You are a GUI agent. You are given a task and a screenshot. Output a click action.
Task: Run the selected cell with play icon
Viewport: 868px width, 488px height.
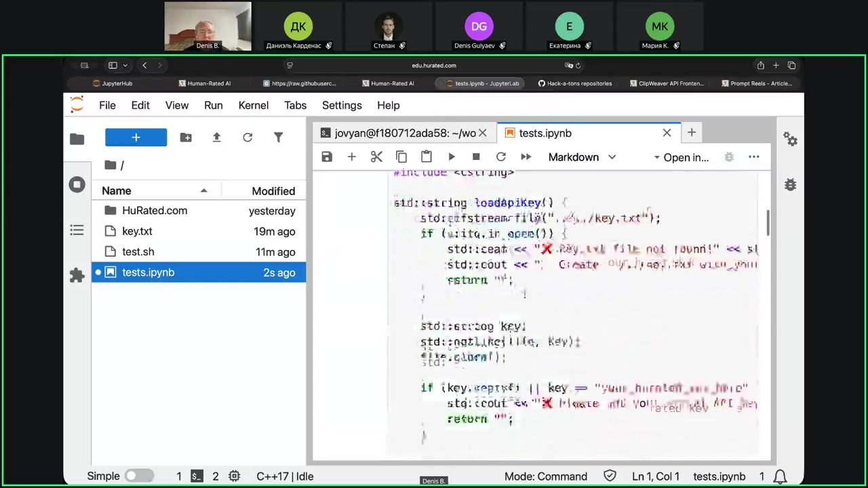pyautogui.click(x=452, y=157)
